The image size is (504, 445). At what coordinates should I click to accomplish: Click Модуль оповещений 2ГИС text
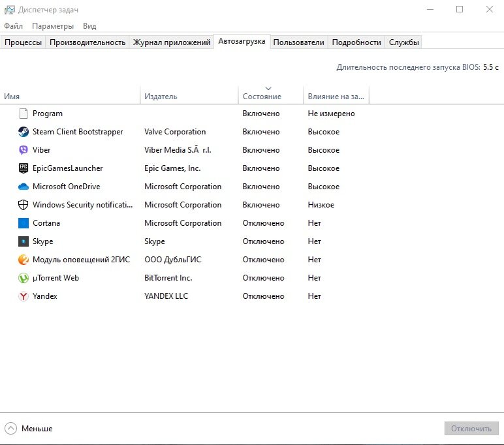point(82,260)
